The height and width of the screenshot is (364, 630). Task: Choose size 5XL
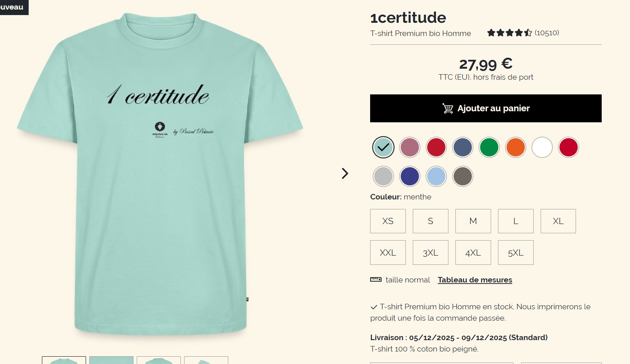(516, 253)
